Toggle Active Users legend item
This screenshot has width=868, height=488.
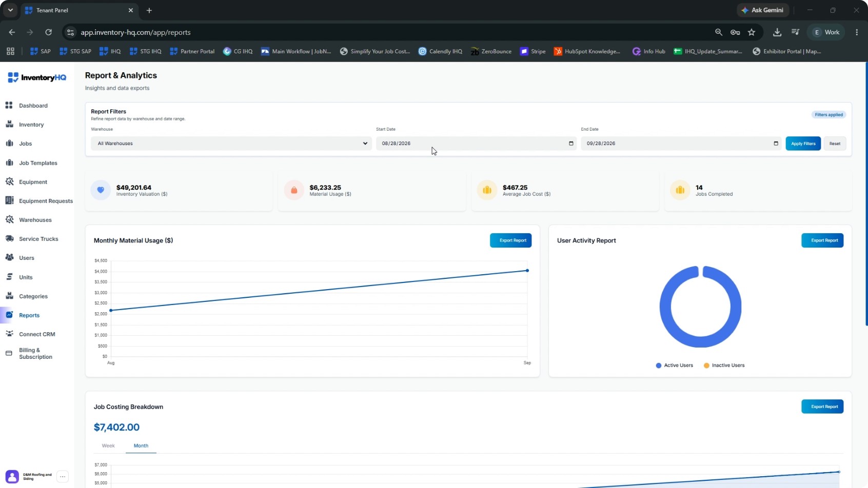[674, 365]
